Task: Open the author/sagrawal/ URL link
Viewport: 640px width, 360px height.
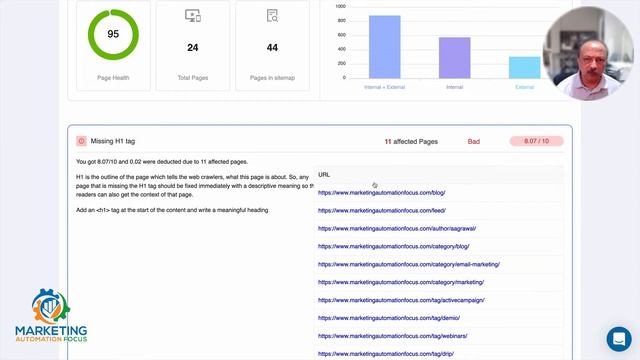Action: [397, 229]
